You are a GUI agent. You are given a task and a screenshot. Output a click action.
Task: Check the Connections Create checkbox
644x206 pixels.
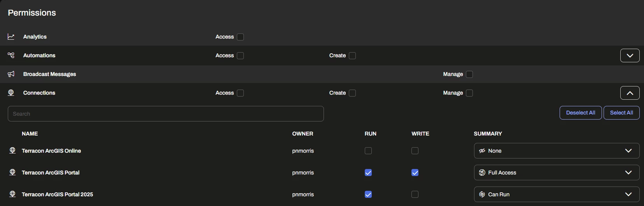click(x=352, y=93)
